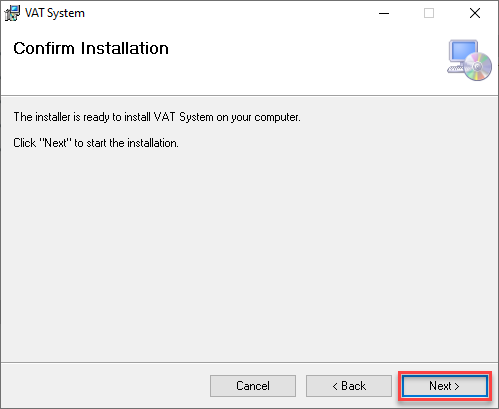499x409 pixels.
Task: Close the VAT System installer window
Action: point(475,13)
